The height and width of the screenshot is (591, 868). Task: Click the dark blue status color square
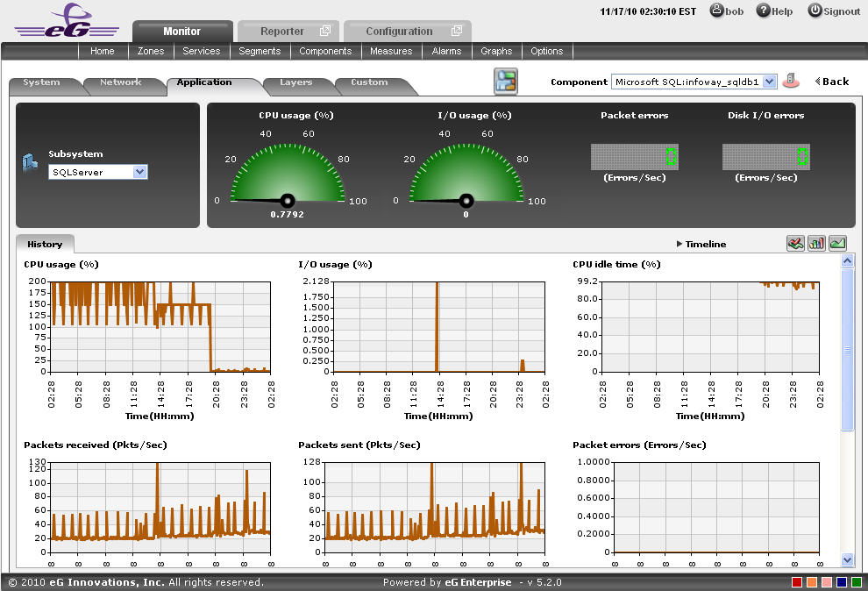click(x=842, y=582)
